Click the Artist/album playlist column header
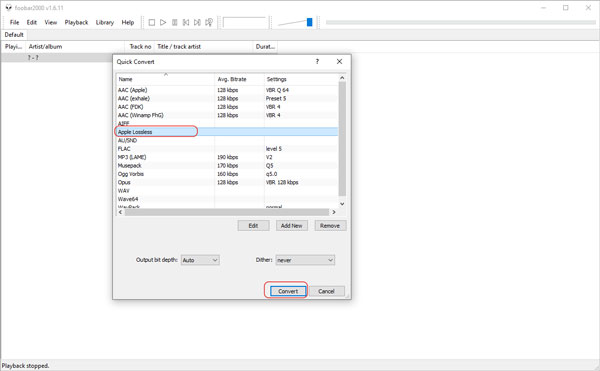This screenshot has height=371, width=600. point(75,47)
